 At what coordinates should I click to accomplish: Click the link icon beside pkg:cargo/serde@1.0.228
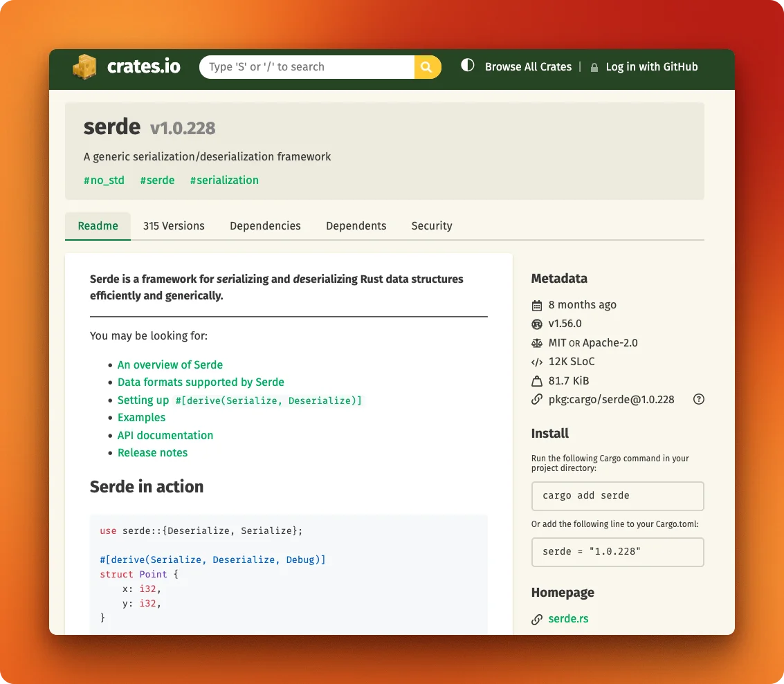(537, 400)
